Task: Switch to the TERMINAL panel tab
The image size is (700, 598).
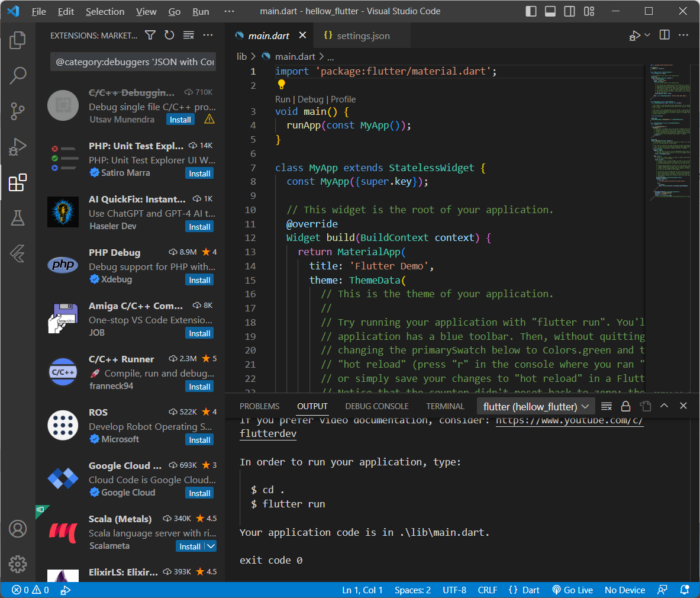Action: [x=445, y=406]
